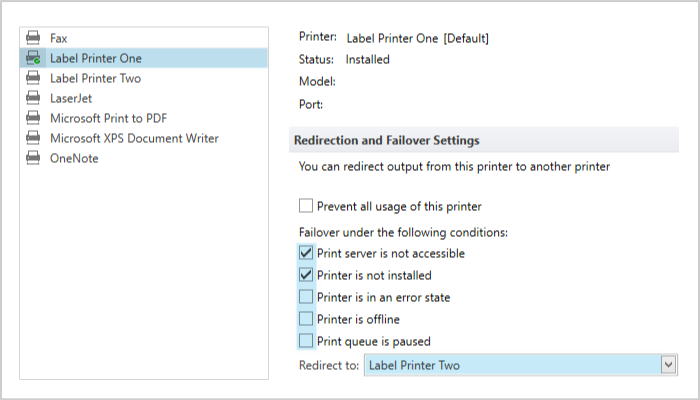Select Fax from the printer list
The image size is (700, 400).
pyautogui.click(x=59, y=38)
